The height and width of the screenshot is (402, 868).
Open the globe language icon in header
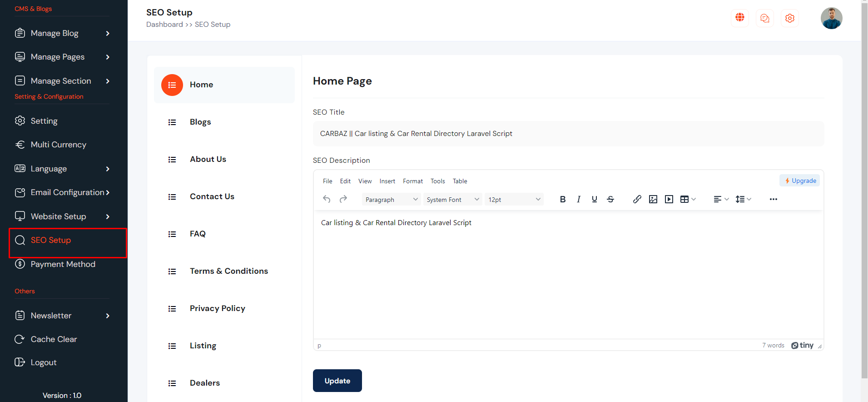coord(739,18)
